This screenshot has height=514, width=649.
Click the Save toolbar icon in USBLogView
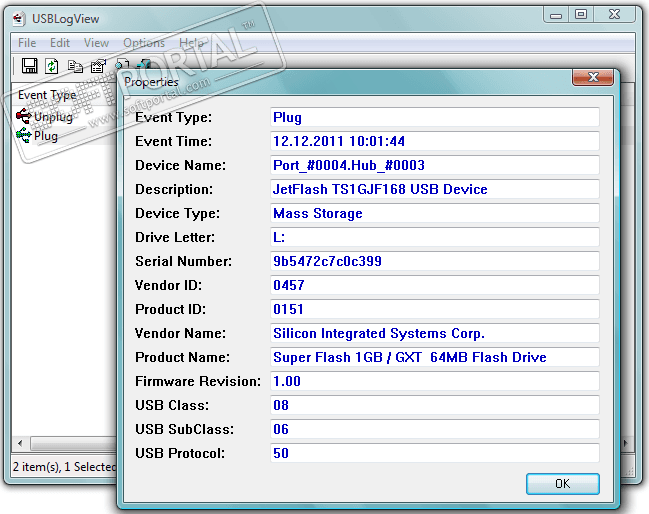(29, 66)
